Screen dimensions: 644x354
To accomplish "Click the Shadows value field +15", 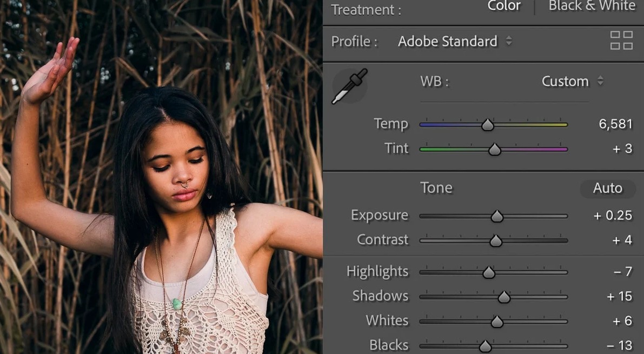I will [619, 296].
